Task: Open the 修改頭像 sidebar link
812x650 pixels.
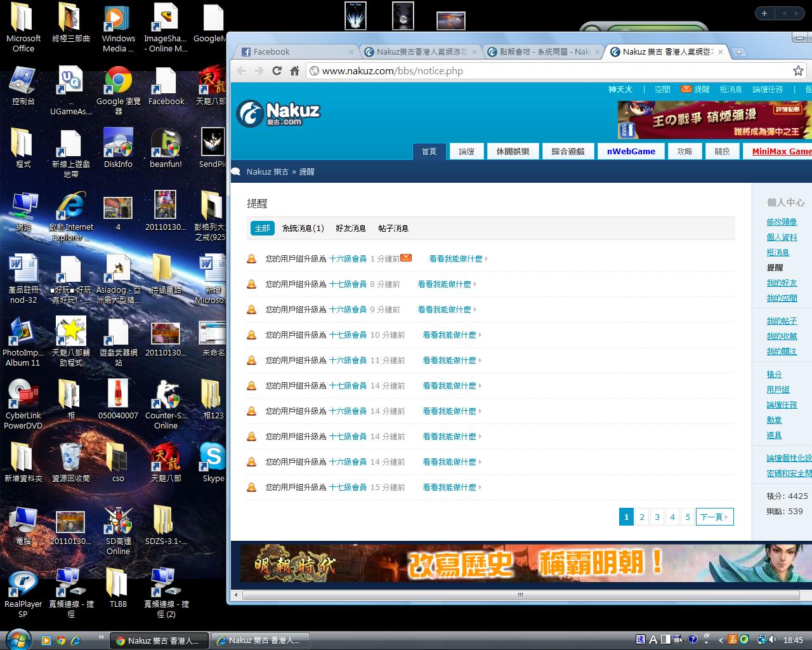Action: click(782, 222)
